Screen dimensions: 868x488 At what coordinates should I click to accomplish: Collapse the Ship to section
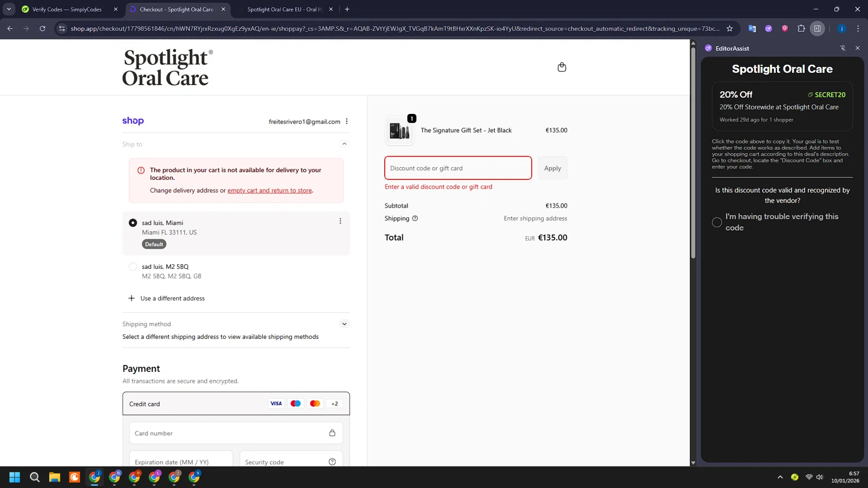coord(344,144)
